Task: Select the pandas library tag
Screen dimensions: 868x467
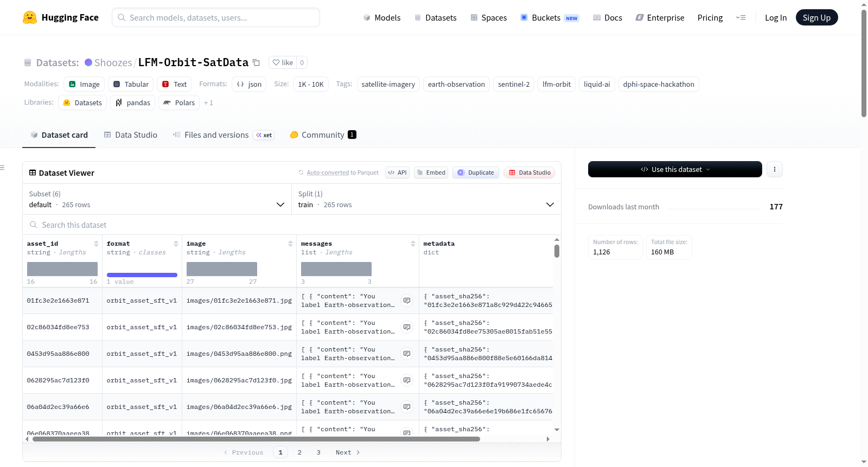Action: (132, 103)
